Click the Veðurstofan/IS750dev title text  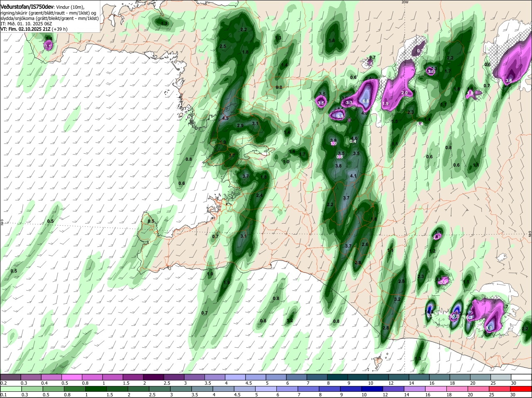(x=27, y=7)
